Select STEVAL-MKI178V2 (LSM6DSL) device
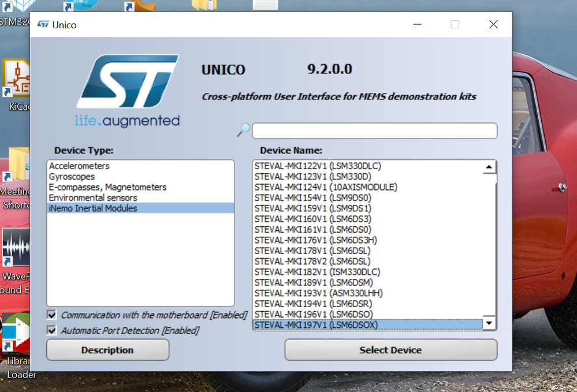The image size is (577, 392). 367,262
